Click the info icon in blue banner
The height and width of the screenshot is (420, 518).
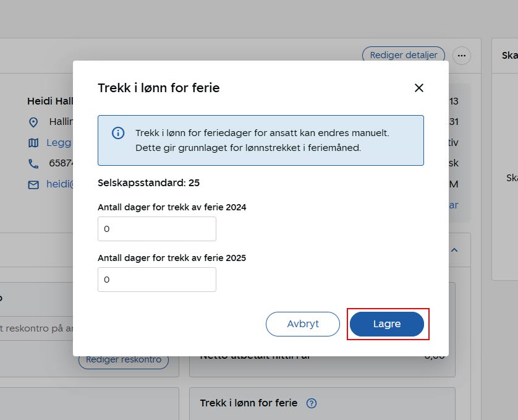[x=117, y=133]
